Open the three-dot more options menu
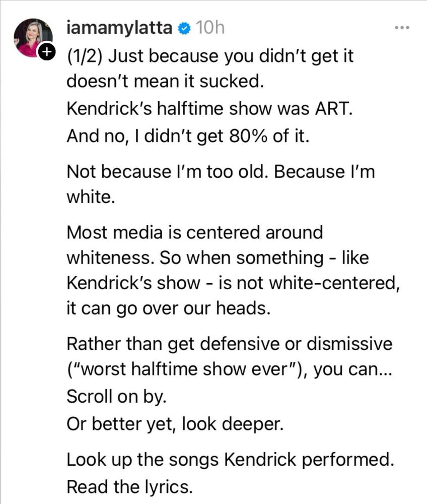Screen dimensions: 427x504 click(x=402, y=28)
